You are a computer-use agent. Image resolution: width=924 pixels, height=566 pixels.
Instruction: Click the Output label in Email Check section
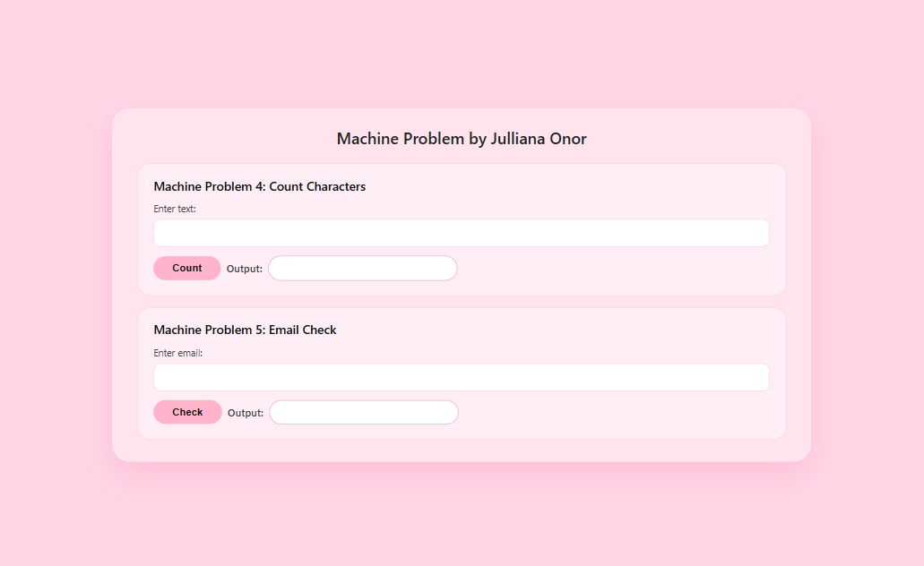coord(245,413)
